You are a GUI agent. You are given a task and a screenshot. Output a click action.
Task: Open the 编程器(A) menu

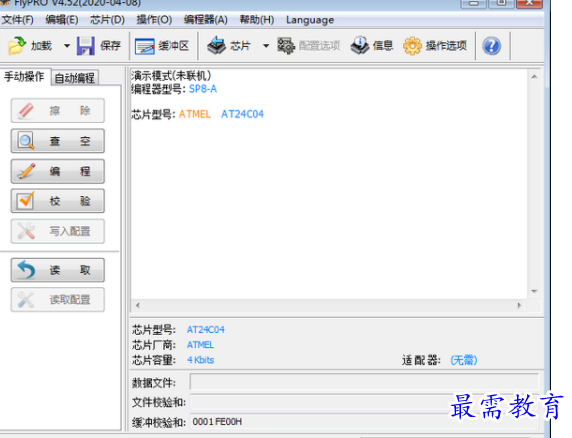click(x=206, y=20)
